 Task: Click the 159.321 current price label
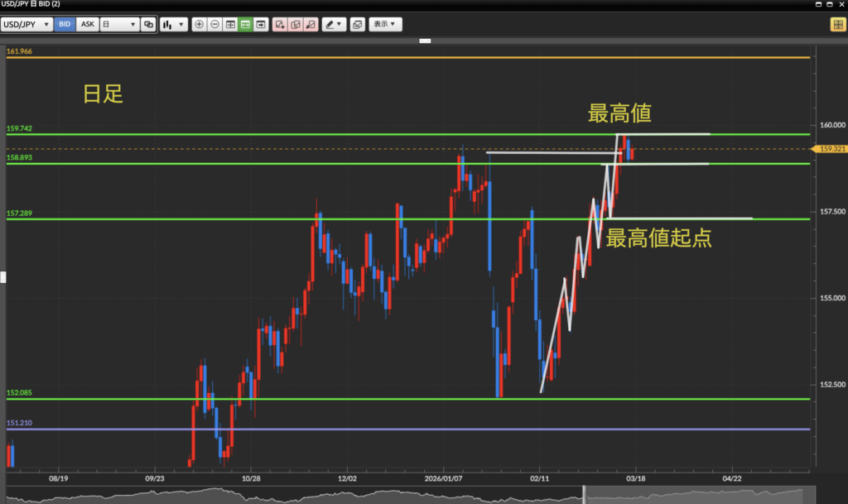tap(830, 149)
